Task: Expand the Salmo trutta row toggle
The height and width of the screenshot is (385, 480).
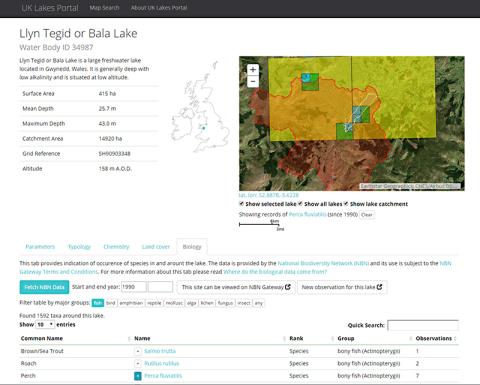Action: pyautogui.click(x=138, y=351)
